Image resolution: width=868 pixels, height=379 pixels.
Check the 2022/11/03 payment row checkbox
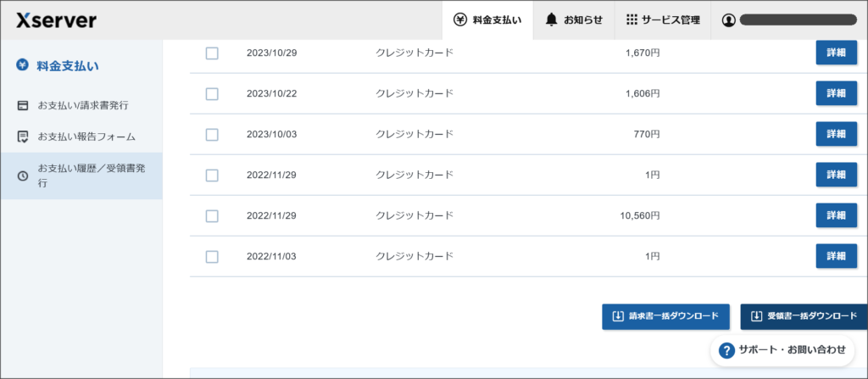212,257
